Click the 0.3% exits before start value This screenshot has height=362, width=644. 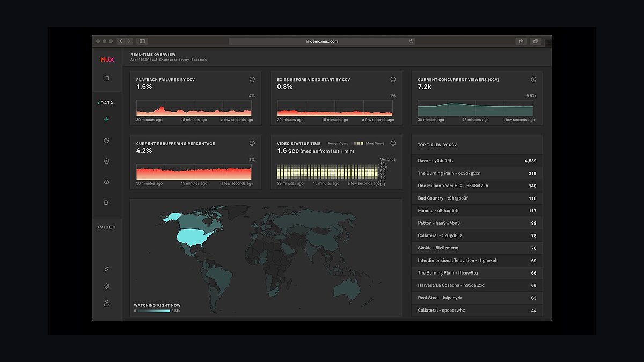285,86
